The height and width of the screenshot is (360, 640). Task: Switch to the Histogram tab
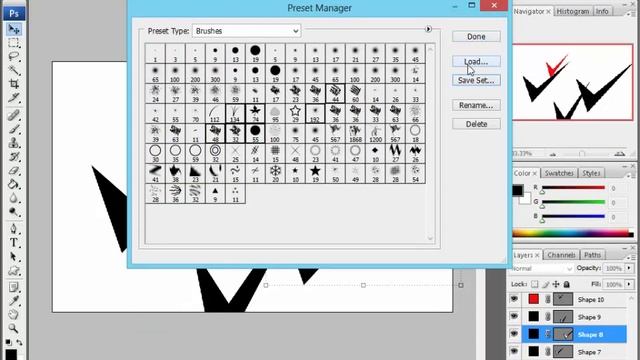pos(573,11)
